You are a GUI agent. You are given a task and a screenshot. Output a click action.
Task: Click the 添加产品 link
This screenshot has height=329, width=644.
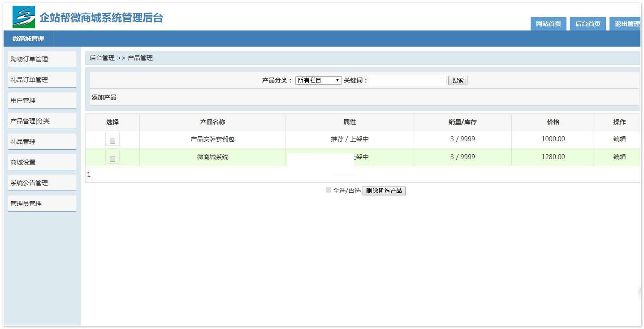[x=104, y=97]
